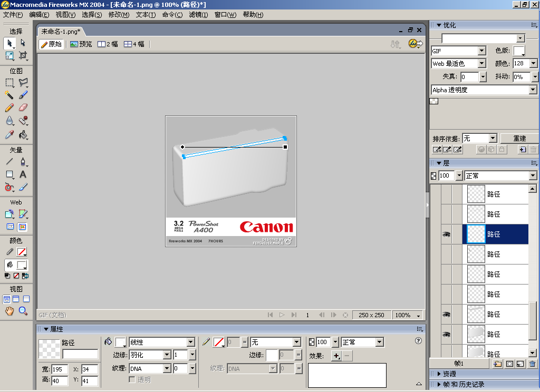Viewport: 540px width, 392px height.
Task: Select the Freeform tool
Action: 9,187
